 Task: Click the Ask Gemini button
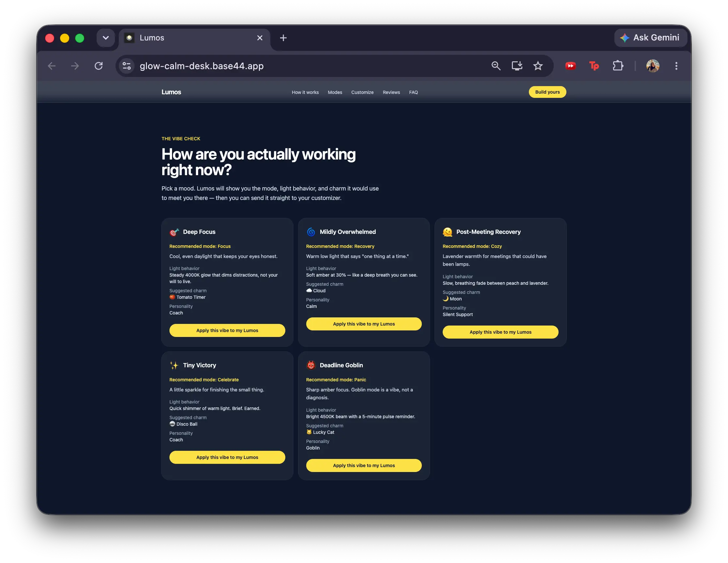pos(650,38)
